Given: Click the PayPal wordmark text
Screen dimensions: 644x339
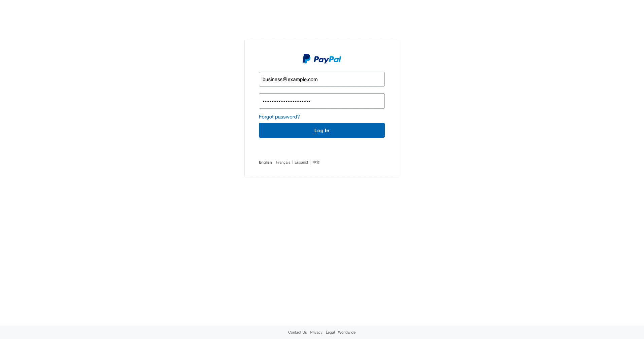Looking at the screenshot, I should tap(327, 60).
